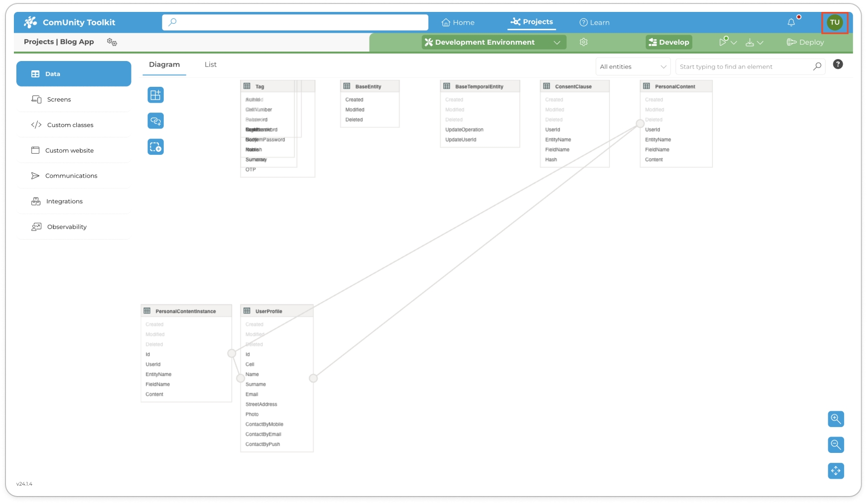
Task: Open the All entities filter dropdown
Action: tap(632, 66)
